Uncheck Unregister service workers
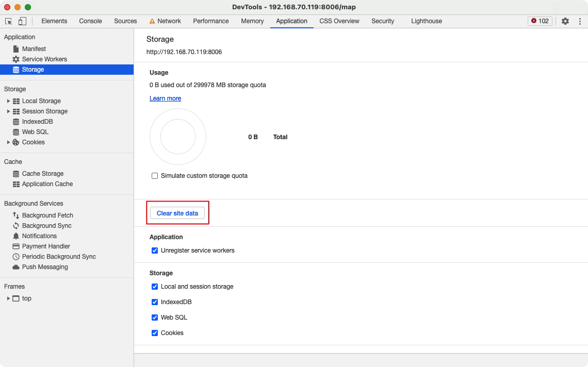Screen dimensions: 588x367 pyautogui.click(x=155, y=251)
